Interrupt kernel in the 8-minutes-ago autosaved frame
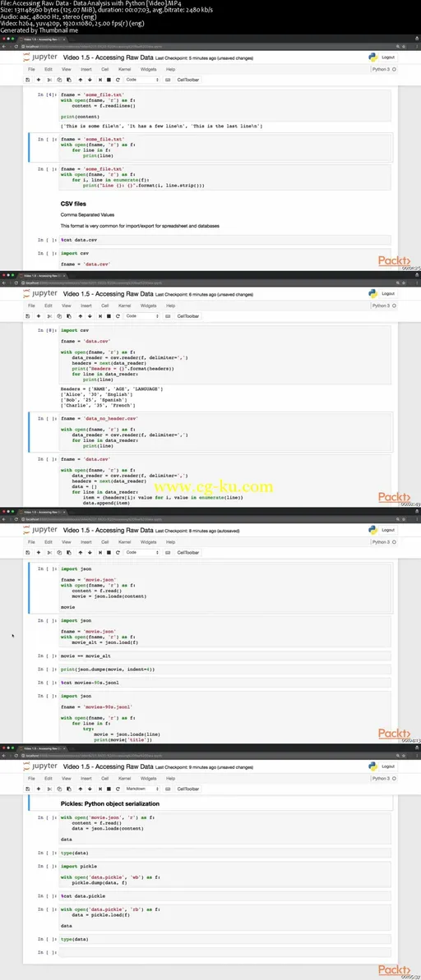This screenshot has height=980, width=421. tap(109, 553)
